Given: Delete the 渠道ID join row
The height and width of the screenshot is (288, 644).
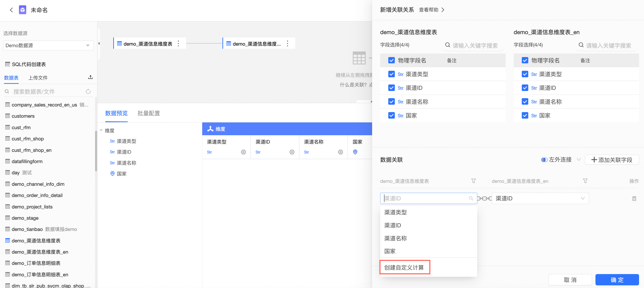Looking at the screenshot, I should 634,199.
